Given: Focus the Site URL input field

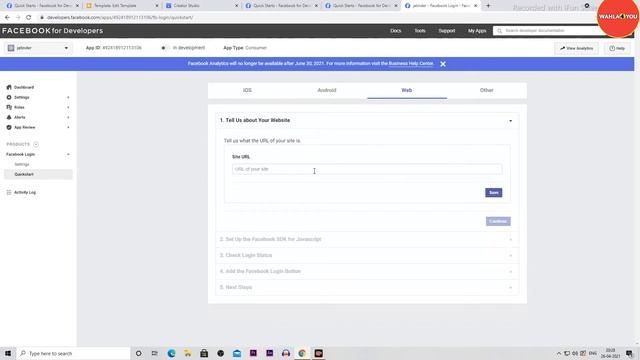Looking at the screenshot, I should coord(367,169).
